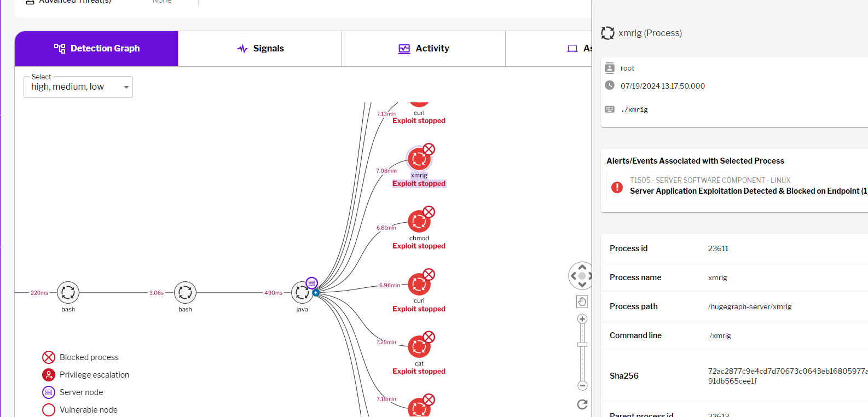This screenshot has width=868, height=417.
Task: Select the xmrig blocked process node
Action: pyautogui.click(x=419, y=159)
